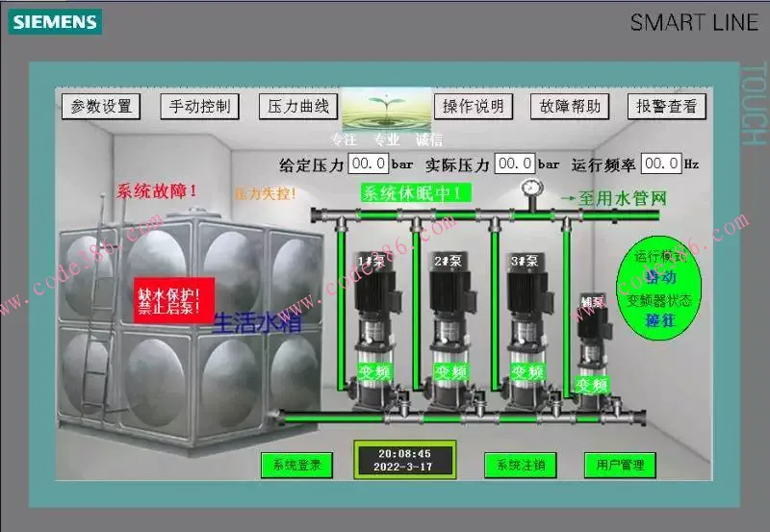View the 操作说明 operating instructions
770x532 pixels.
(472, 107)
